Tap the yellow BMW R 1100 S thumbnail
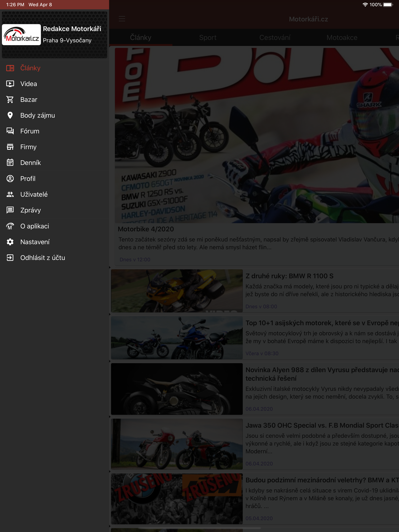Screen dimensions: 399x532 pos(177,291)
